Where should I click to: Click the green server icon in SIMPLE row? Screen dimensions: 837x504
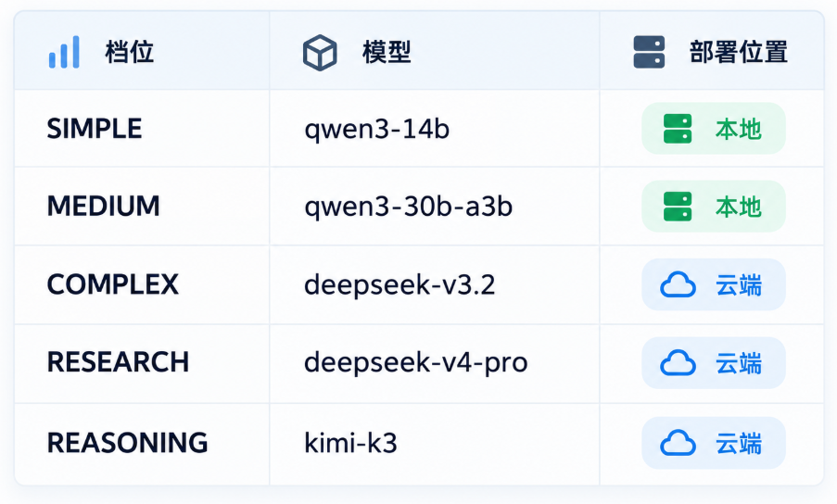coord(678,129)
